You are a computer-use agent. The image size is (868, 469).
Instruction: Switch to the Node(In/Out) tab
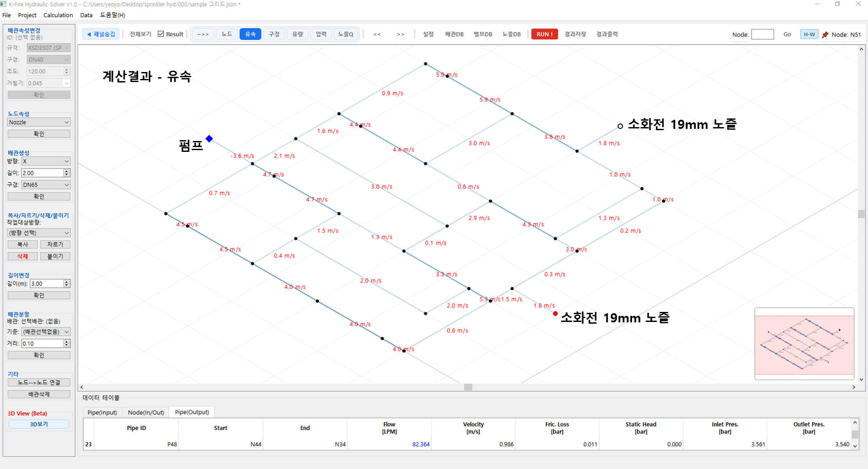146,412
